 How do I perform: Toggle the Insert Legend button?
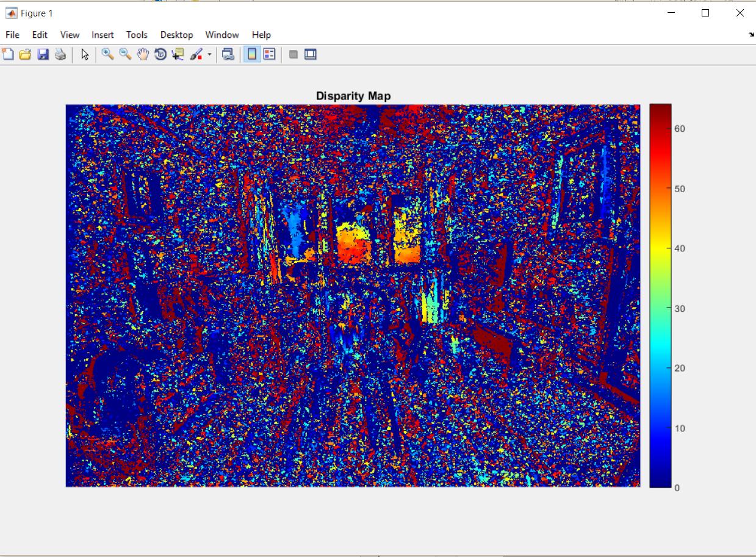click(269, 54)
